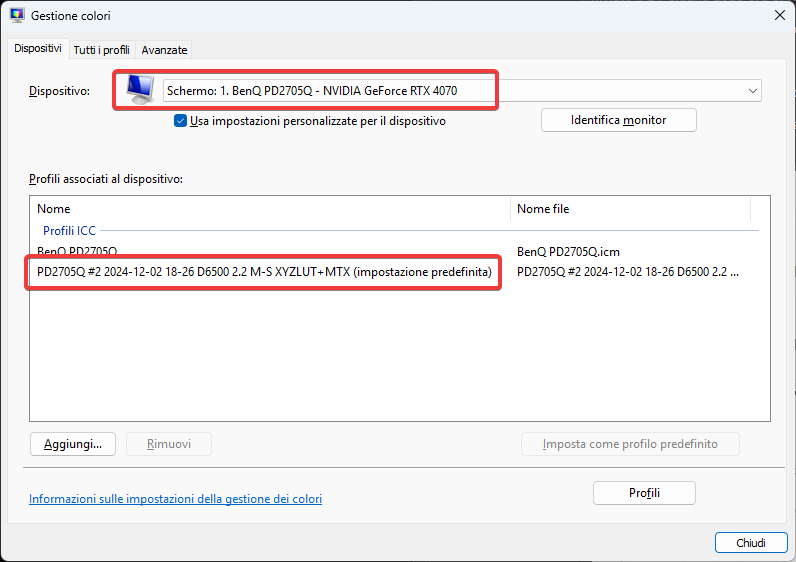Close dialog with the Chiudi button

(x=751, y=543)
